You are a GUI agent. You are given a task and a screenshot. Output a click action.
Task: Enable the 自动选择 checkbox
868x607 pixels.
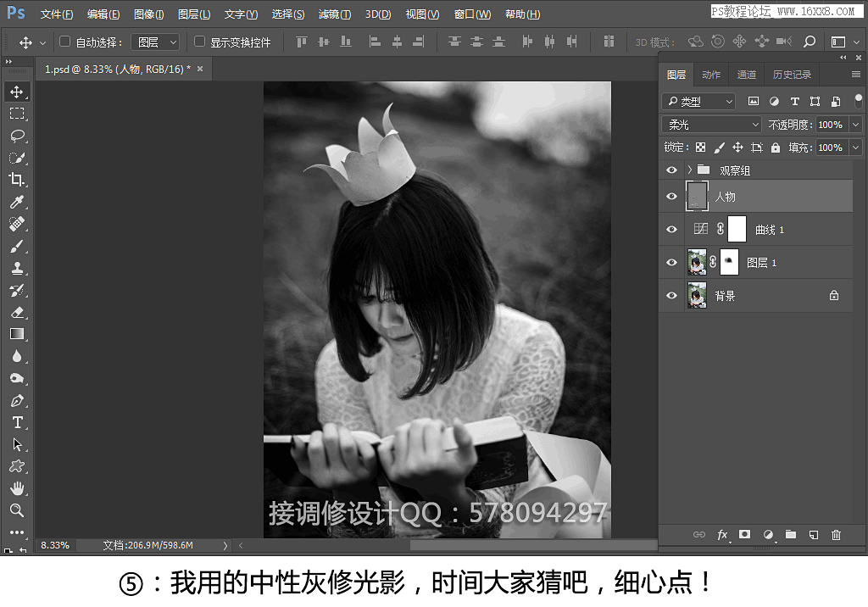(65, 42)
